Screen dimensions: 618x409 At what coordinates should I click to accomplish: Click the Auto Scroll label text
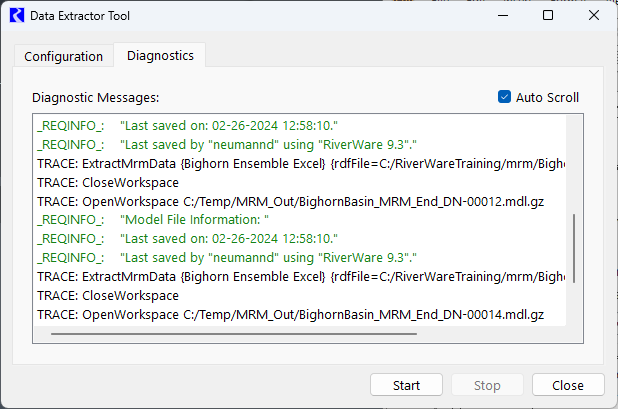tap(547, 97)
